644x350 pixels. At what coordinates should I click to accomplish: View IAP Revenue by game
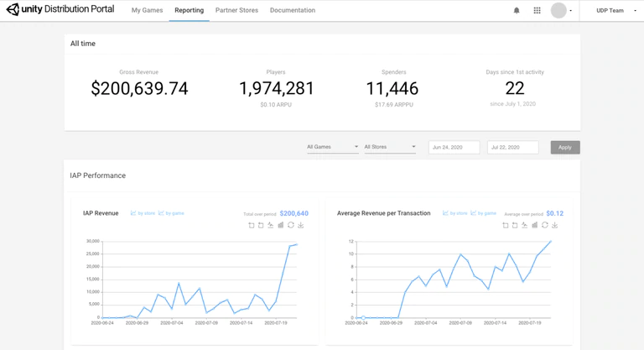tap(171, 213)
